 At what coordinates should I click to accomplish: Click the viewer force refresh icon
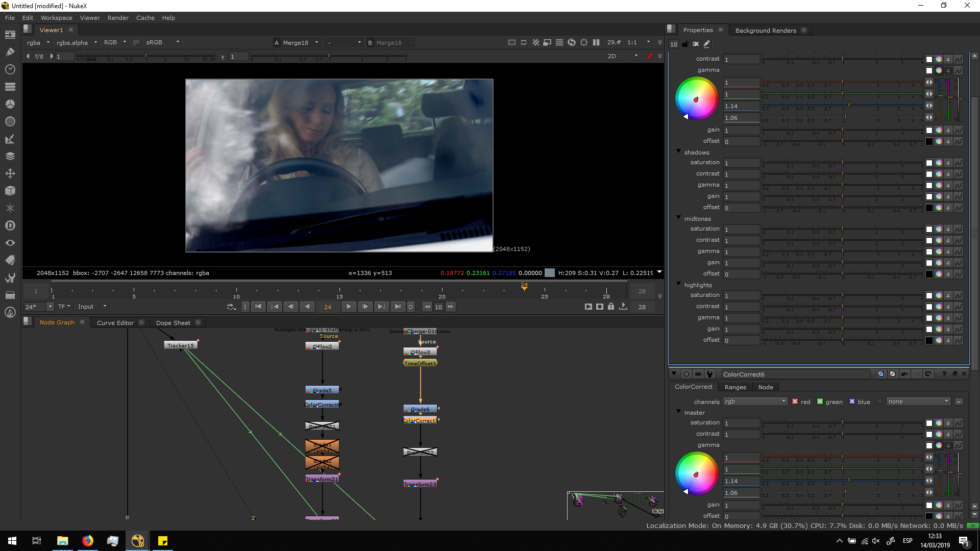[x=571, y=43]
